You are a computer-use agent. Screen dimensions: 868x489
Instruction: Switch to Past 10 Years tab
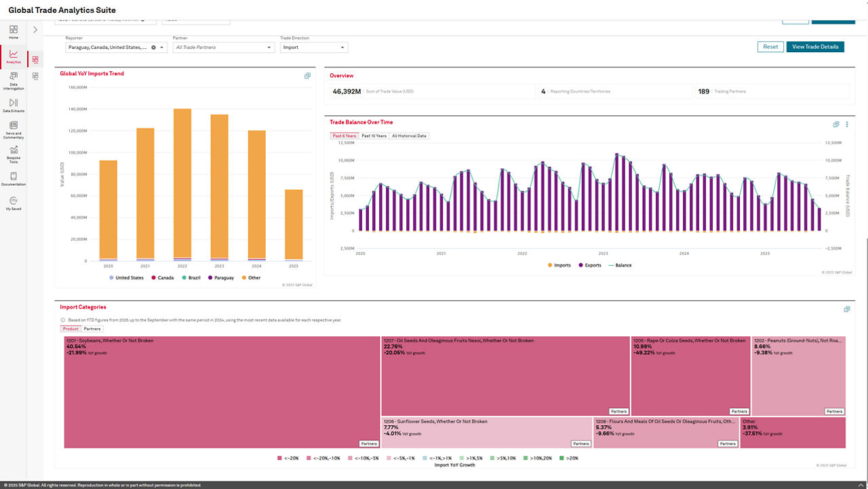coord(374,136)
